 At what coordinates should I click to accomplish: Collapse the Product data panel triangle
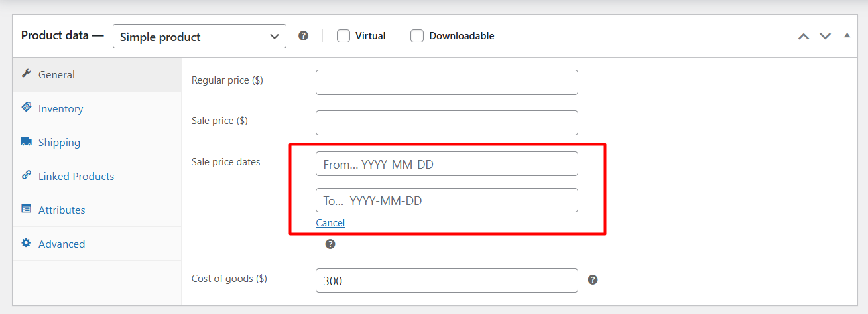click(847, 35)
